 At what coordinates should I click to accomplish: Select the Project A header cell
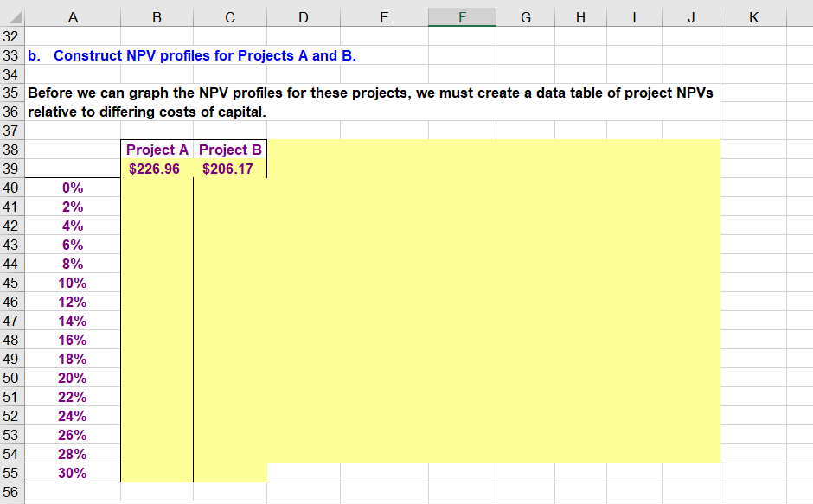coord(157,150)
